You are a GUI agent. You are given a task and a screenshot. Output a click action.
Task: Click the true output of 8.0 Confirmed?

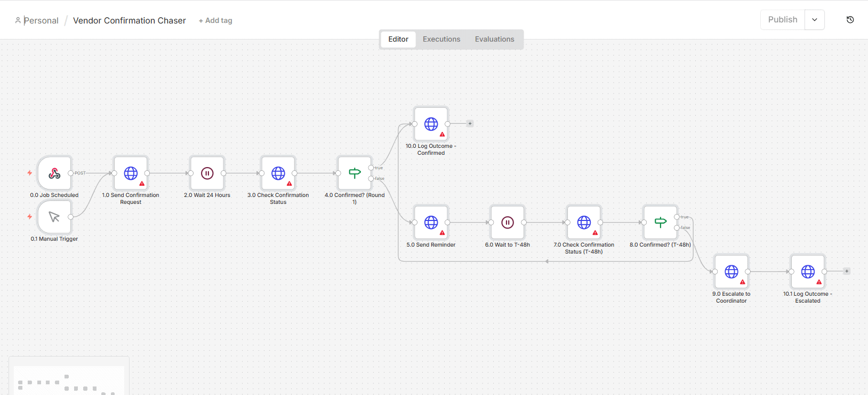pyautogui.click(x=677, y=217)
